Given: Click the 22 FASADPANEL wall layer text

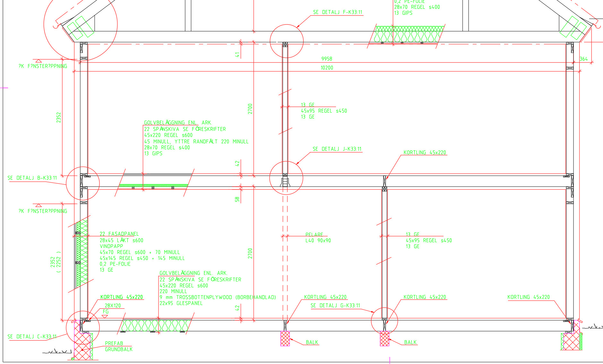Looking at the screenshot, I should point(119,234).
